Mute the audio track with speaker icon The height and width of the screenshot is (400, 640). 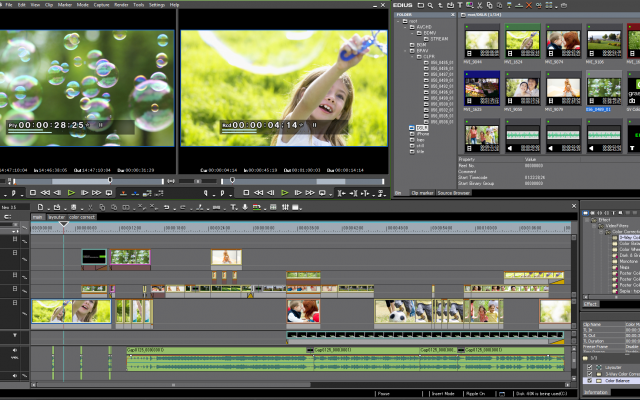click(15, 350)
